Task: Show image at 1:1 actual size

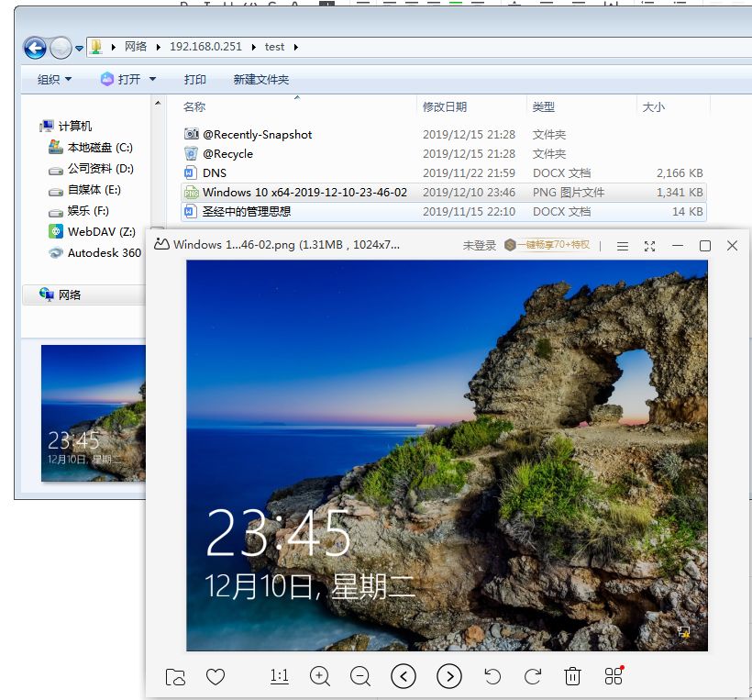Action: tap(280, 677)
